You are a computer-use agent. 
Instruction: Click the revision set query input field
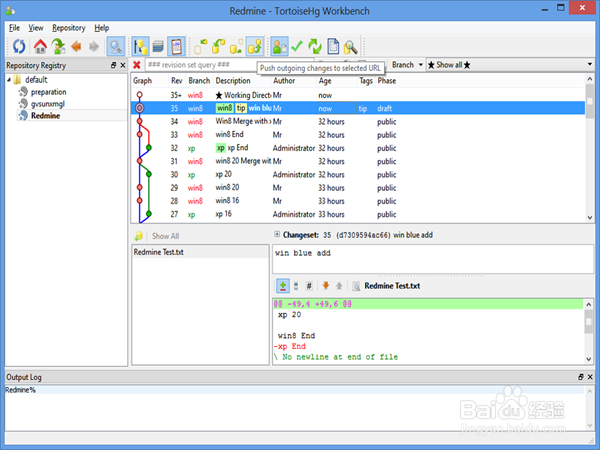click(230, 65)
